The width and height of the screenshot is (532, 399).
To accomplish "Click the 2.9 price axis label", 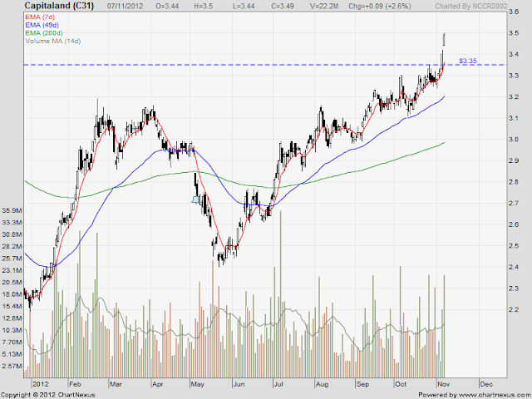I will tap(514, 160).
